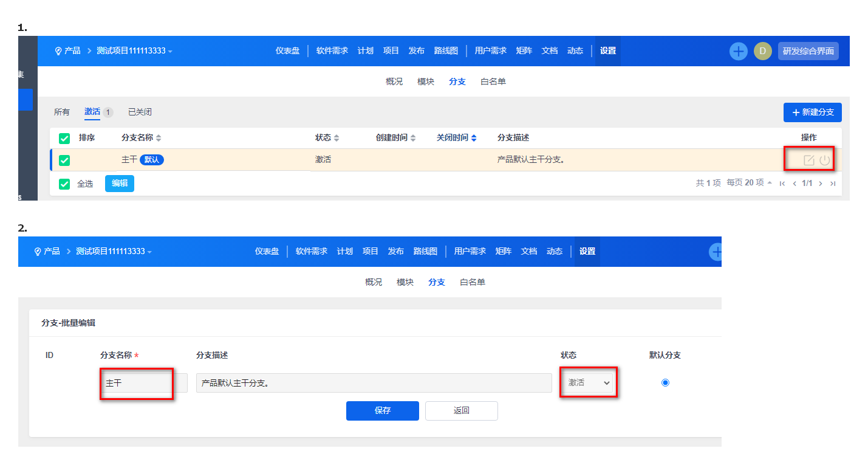Click the 共 1 项 total count text
868x465 pixels.
coord(708,183)
